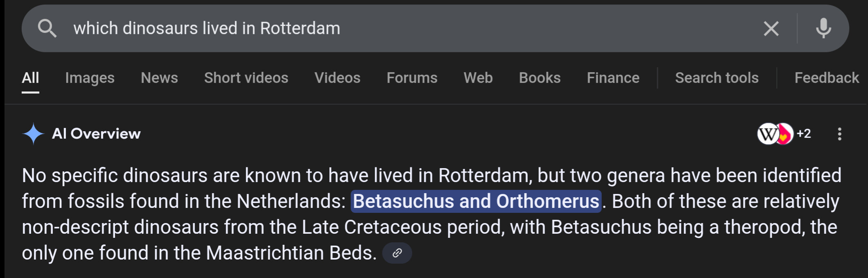Open the Books tab

(540, 78)
